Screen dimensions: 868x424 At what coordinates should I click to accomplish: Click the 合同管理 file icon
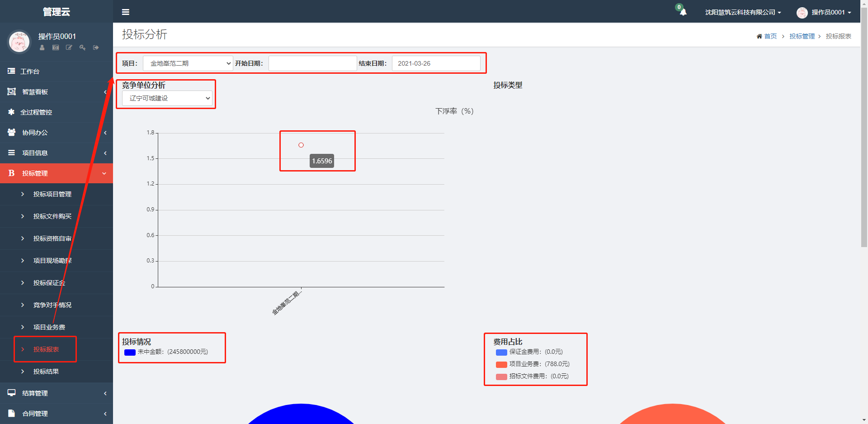click(x=11, y=413)
